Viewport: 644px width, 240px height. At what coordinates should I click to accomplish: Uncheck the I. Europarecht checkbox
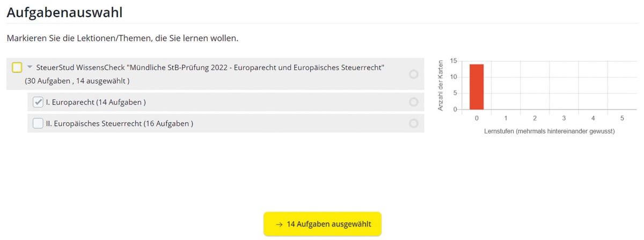(x=38, y=102)
